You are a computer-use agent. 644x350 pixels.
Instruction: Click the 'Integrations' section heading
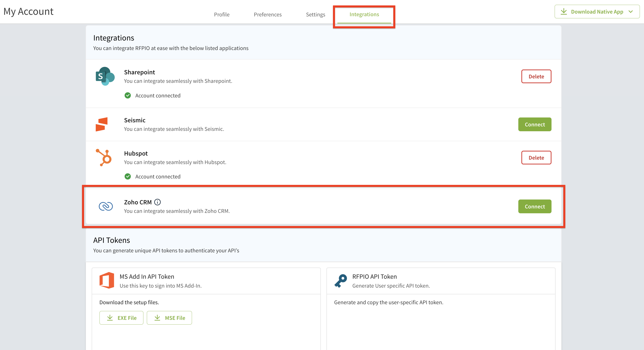coord(114,38)
